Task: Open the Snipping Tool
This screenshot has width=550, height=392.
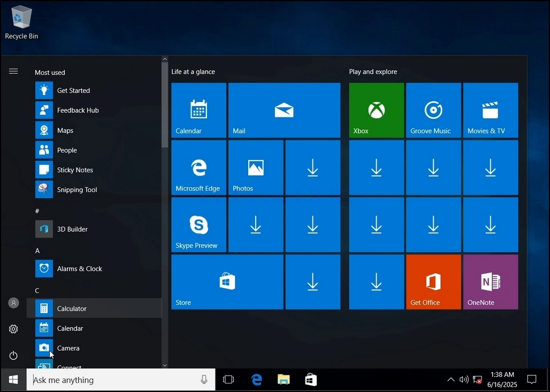Action: point(94,190)
